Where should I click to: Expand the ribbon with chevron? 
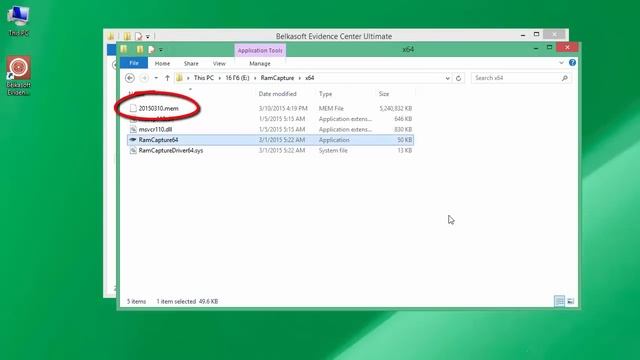coord(561,62)
